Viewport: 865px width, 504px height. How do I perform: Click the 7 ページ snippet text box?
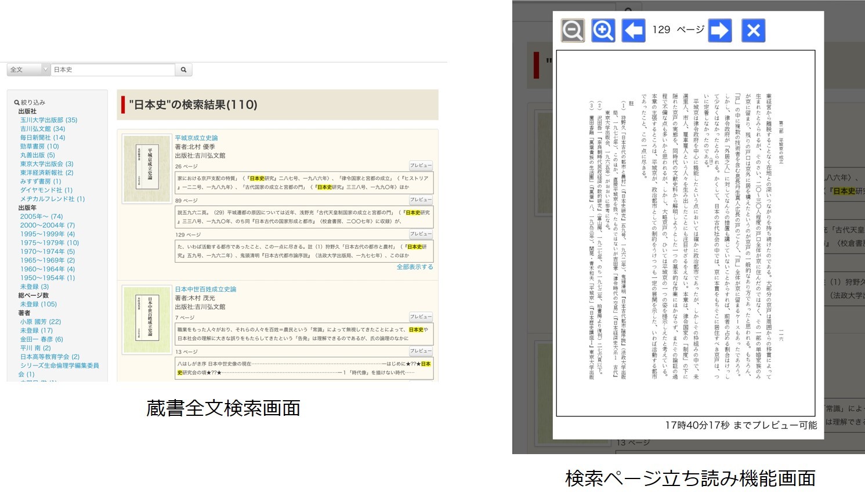[305, 334]
